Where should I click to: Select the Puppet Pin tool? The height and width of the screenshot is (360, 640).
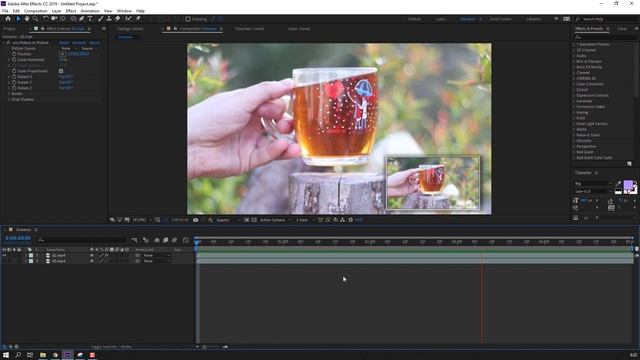pyautogui.click(x=138, y=19)
